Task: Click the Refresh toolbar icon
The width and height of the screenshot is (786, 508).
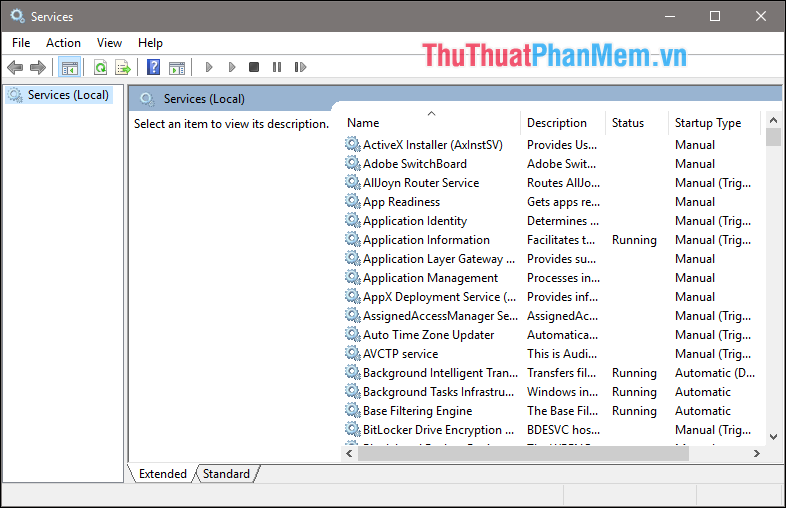Action: 100,67
